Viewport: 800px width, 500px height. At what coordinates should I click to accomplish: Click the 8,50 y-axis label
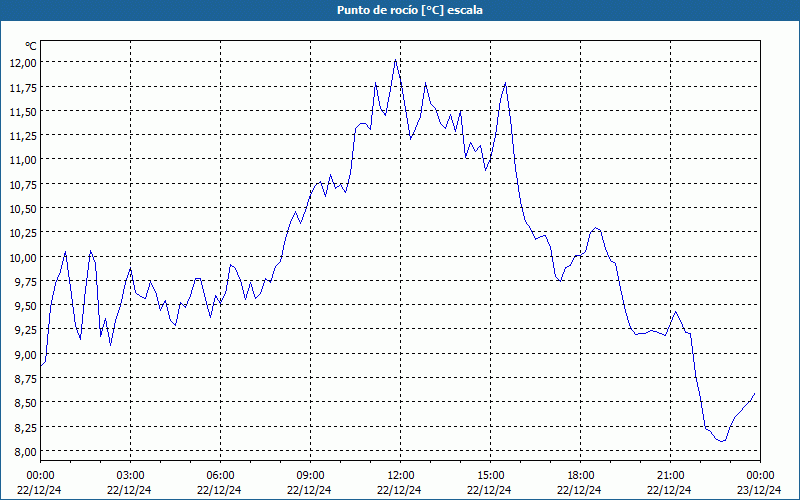(x=26, y=403)
